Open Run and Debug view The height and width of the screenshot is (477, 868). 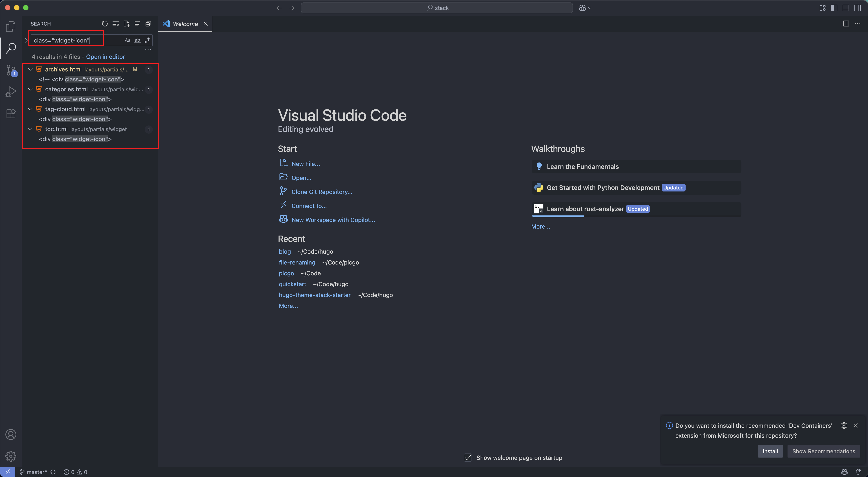[x=11, y=92]
